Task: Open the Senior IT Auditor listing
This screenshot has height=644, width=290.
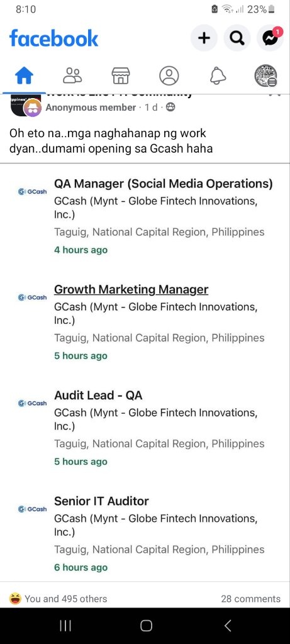Action: 101,501
